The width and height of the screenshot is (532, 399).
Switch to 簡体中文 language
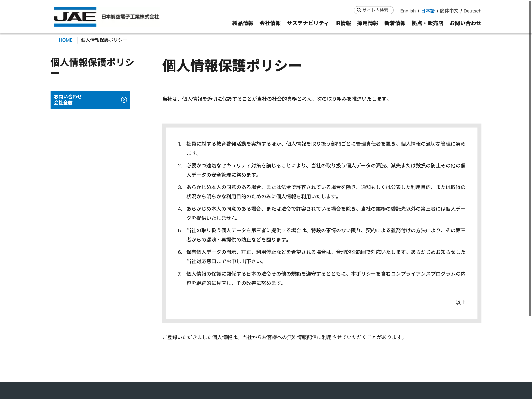449,11
